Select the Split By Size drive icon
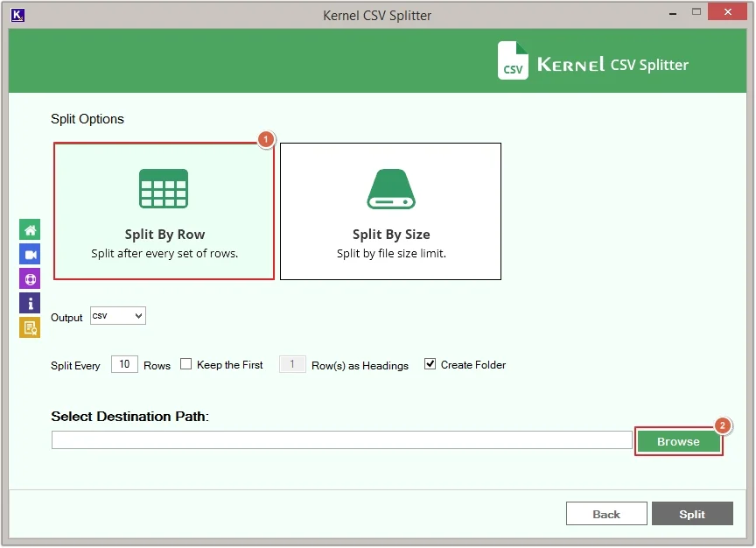The image size is (756, 548). (x=390, y=188)
